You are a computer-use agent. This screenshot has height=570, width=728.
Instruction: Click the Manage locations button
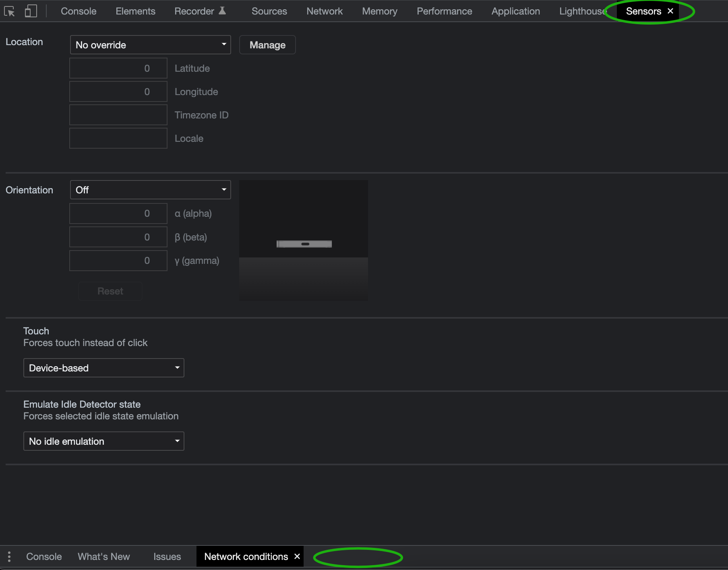pyautogui.click(x=267, y=45)
